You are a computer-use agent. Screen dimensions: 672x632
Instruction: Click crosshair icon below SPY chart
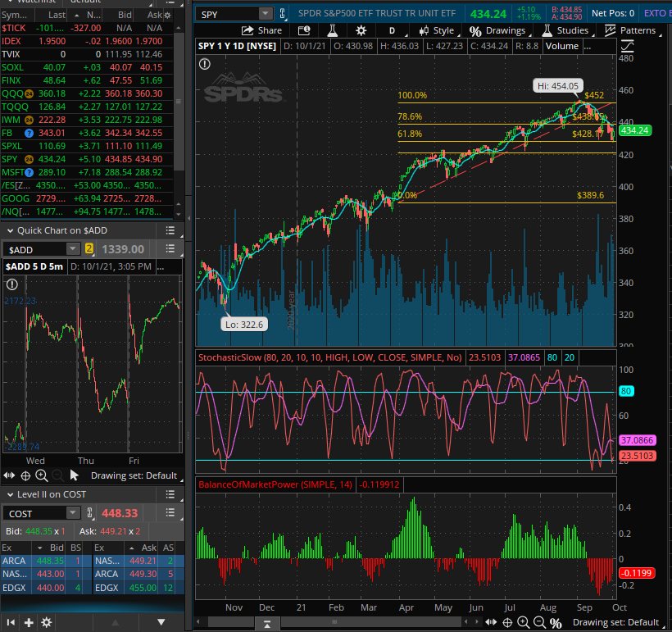click(x=507, y=622)
